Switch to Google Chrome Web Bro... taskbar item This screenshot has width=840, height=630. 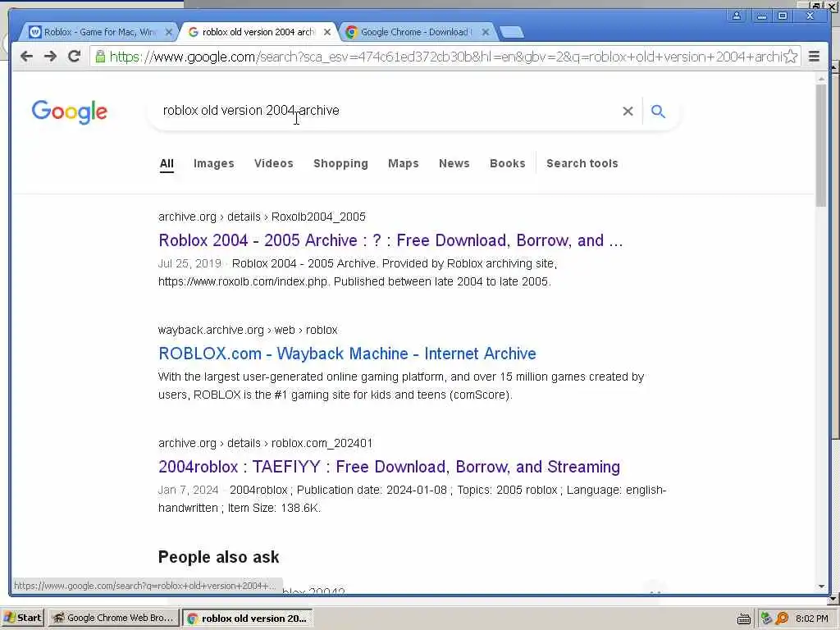tap(113, 618)
